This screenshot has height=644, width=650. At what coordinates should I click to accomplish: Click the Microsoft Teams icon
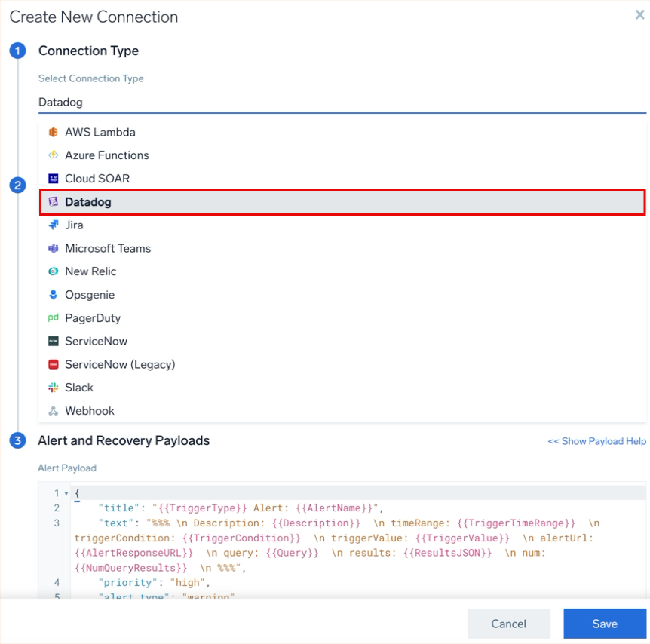tap(53, 249)
